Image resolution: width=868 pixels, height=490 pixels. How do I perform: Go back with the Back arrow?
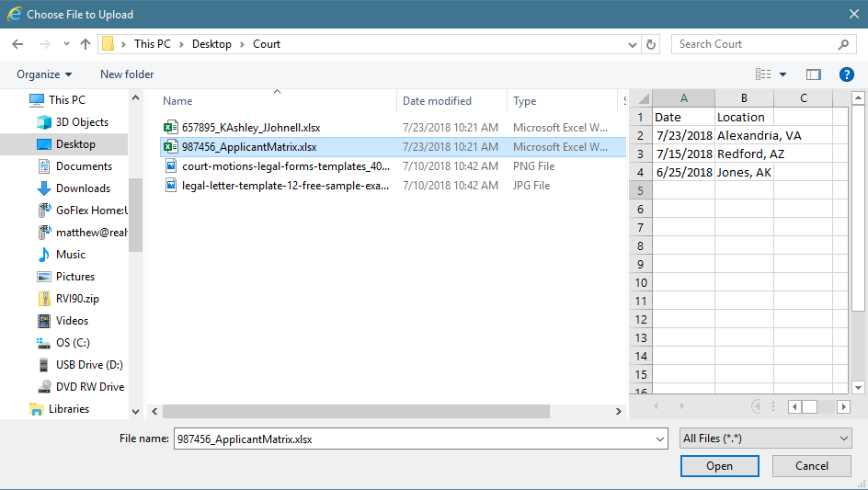tap(17, 44)
